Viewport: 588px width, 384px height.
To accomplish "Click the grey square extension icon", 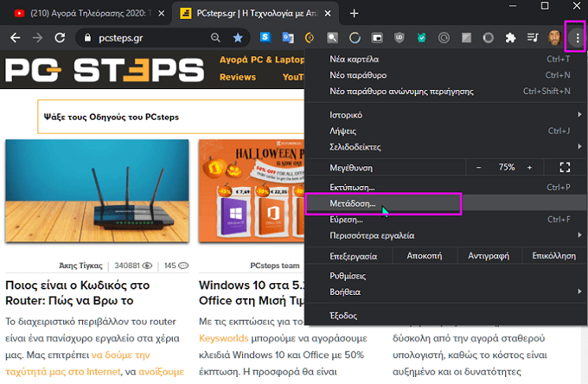I will [466, 38].
